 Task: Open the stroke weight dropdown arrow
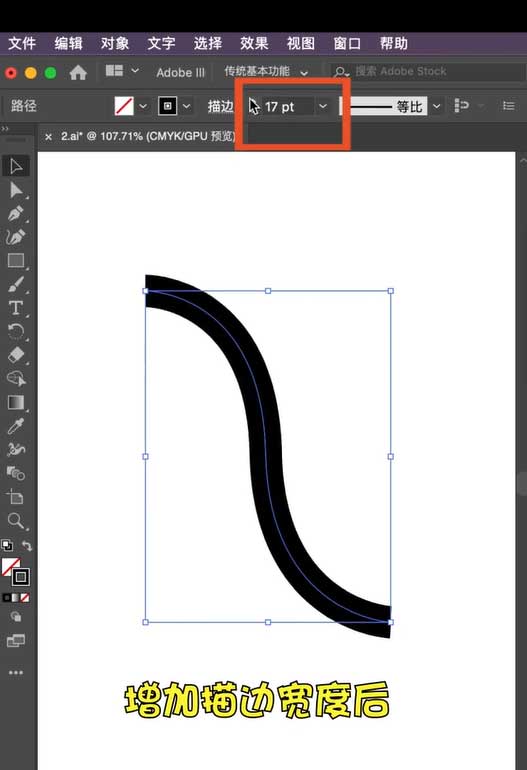pyautogui.click(x=323, y=106)
